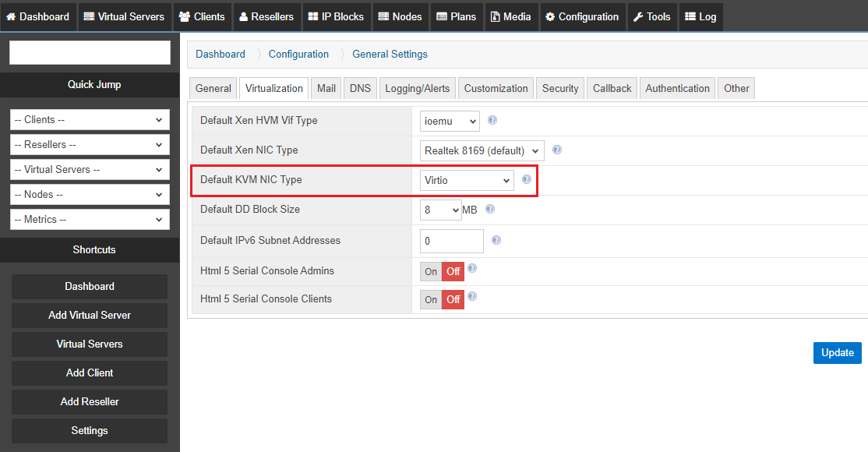Click the blue Update button
Viewport: 868px width, 452px height.
click(x=837, y=353)
